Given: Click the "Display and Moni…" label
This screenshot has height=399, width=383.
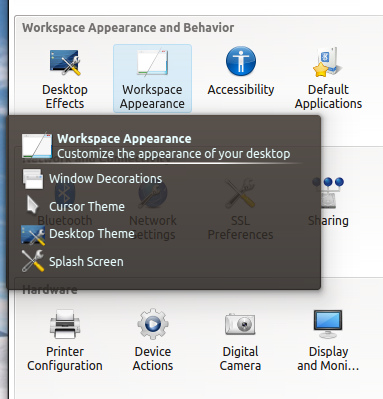Looking at the screenshot, I should point(328,359).
